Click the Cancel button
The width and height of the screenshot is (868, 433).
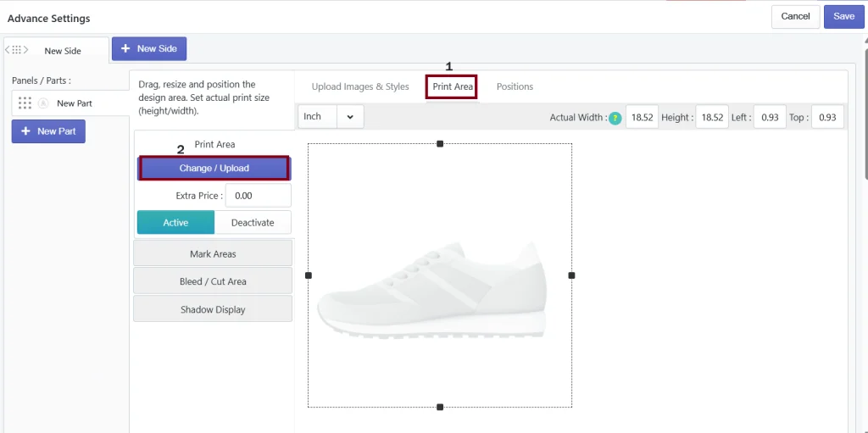tap(795, 17)
